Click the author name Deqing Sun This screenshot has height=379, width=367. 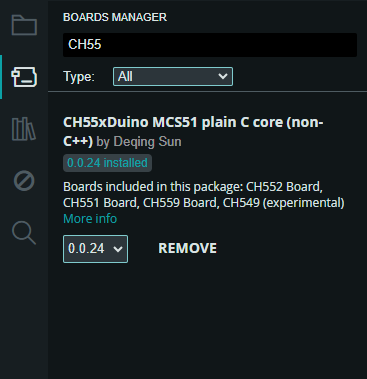(x=148, y=142)
